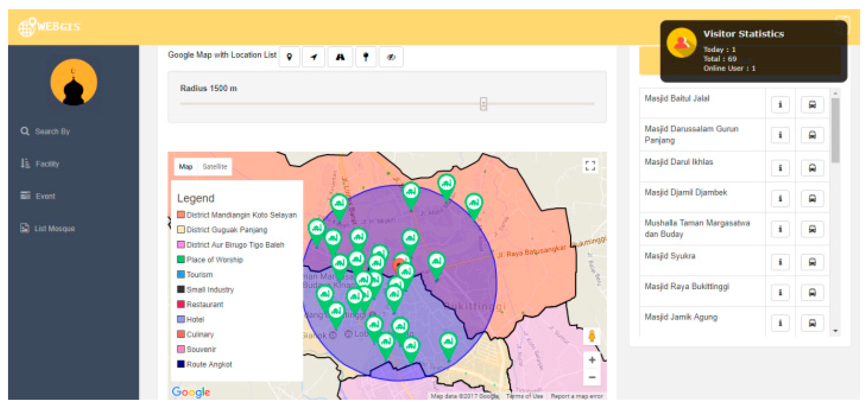This screenshot has width=868, height=409.
Task: Open info for Masjid Baitul Jalal
Action: 780,105
